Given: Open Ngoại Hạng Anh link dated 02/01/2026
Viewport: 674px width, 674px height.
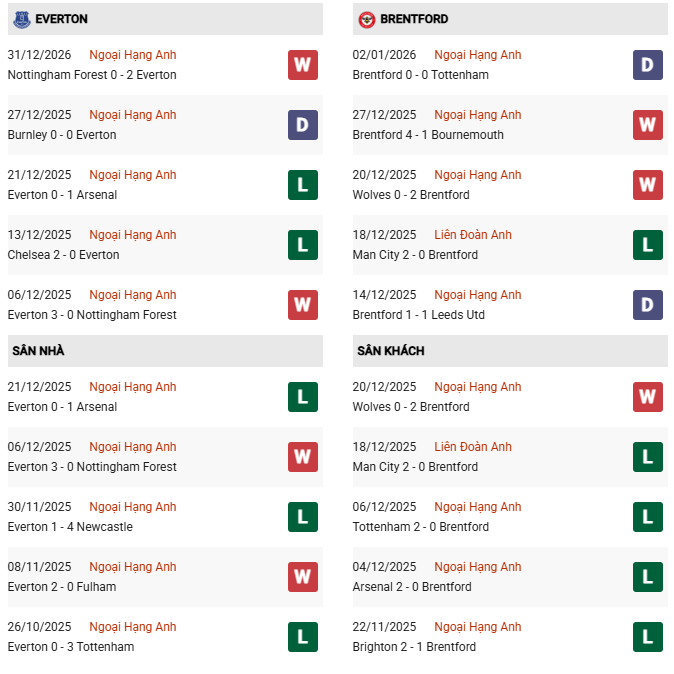Looking at the screenshot, I should (x=478, y=55).
